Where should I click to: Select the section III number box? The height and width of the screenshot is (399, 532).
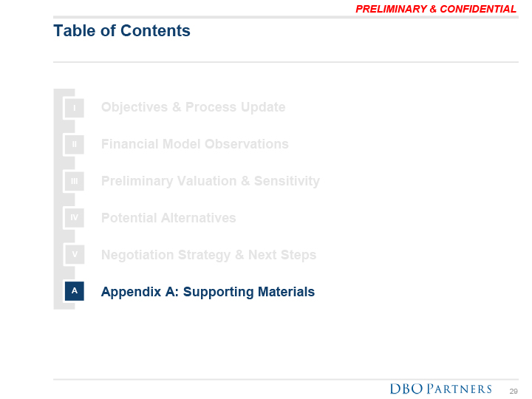click(74, 181)
